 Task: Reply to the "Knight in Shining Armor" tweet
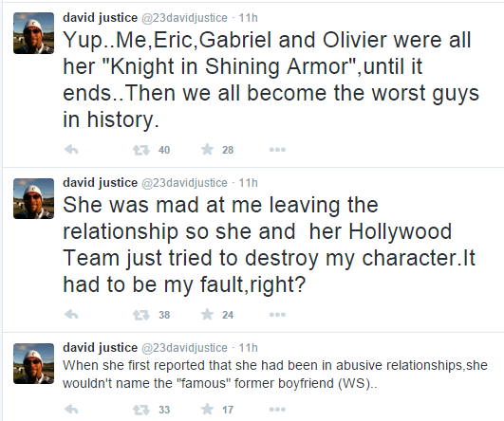(71, 149)
